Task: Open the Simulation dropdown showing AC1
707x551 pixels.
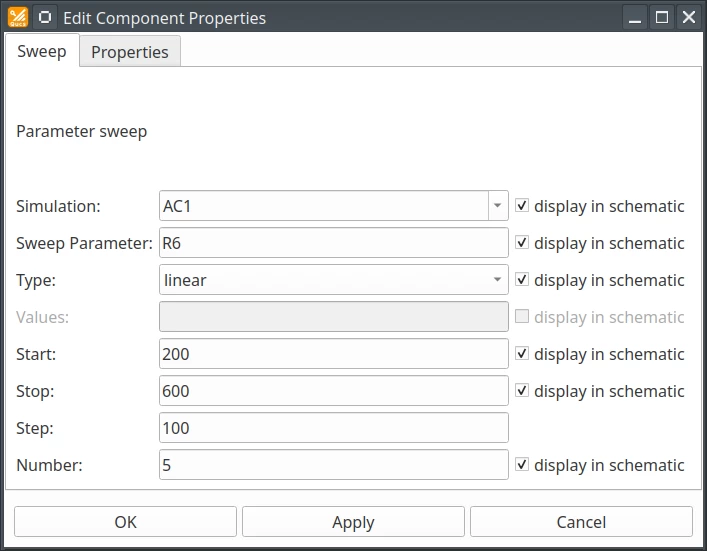Action: point(334,206)
